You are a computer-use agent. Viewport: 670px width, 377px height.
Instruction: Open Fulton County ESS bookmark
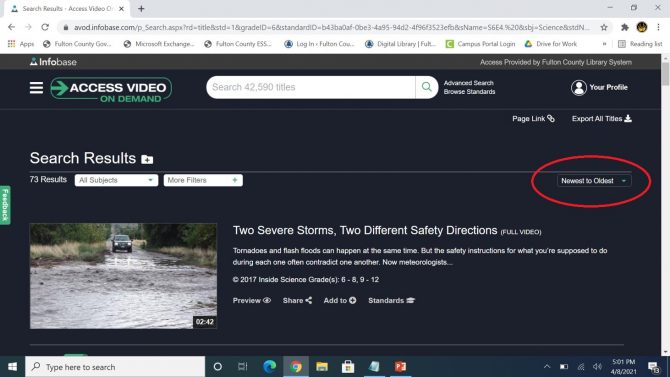pos(238,44)
